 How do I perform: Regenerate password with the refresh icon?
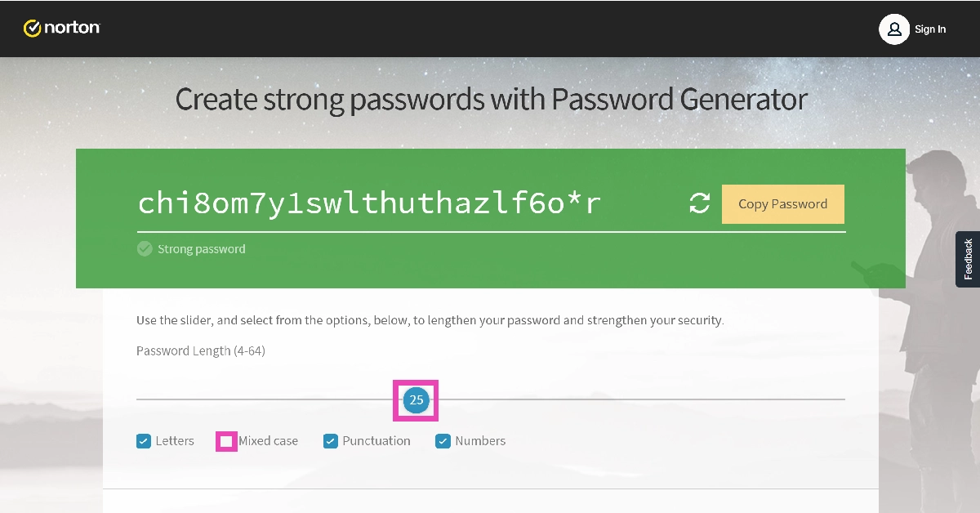700,204
